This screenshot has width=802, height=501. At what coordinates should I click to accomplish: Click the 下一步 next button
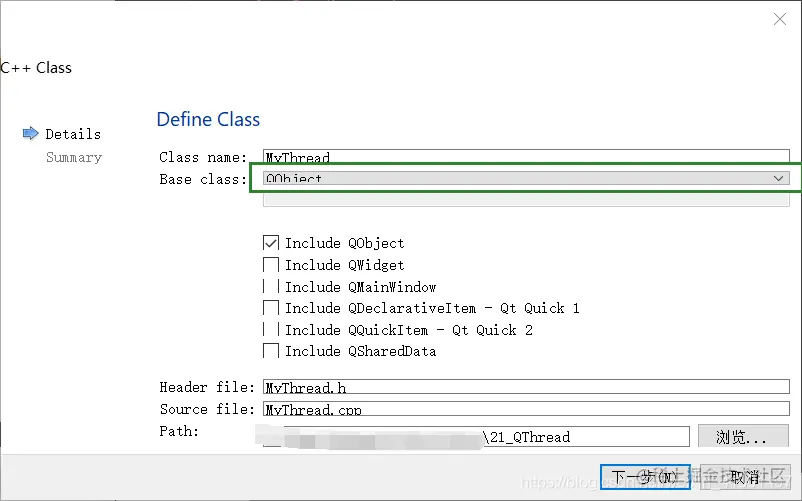coord(645,477)
